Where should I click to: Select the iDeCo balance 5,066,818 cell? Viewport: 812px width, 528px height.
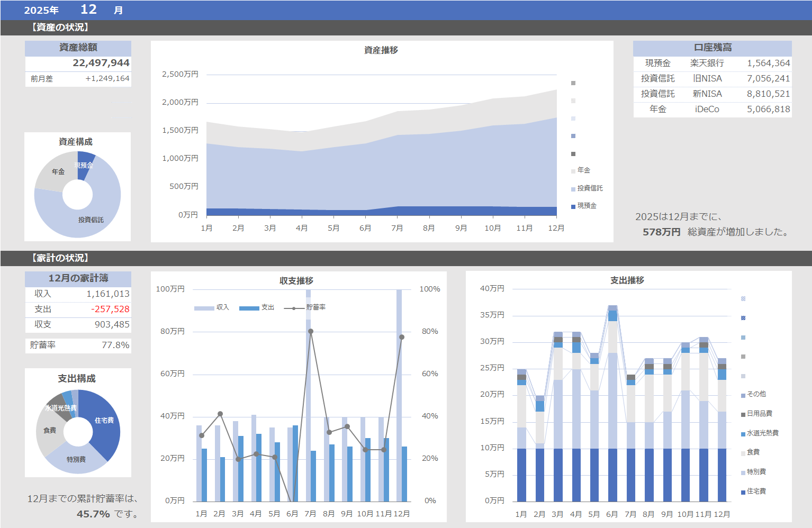tap(768, 109)
